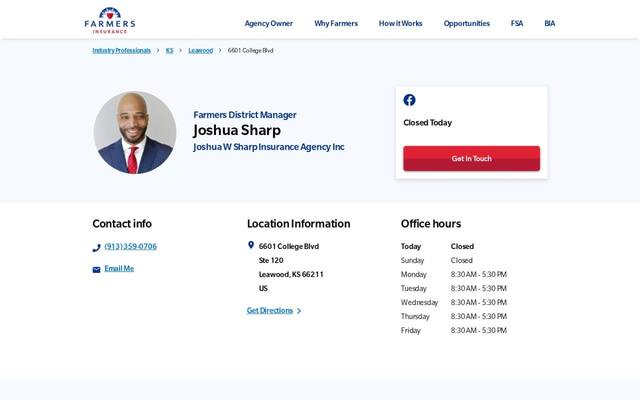Click the Office hours heading
Image resolution: width=640 pixels, height=400 pixels.
(x=431, y=224)
